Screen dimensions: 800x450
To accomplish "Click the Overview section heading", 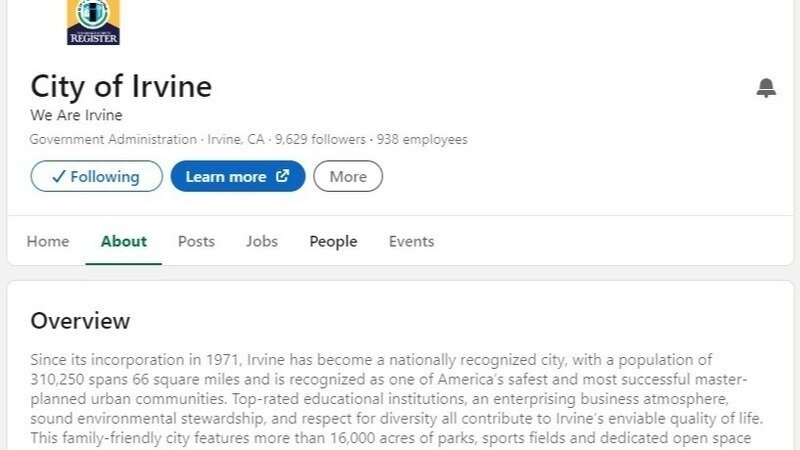I will 80,321.
